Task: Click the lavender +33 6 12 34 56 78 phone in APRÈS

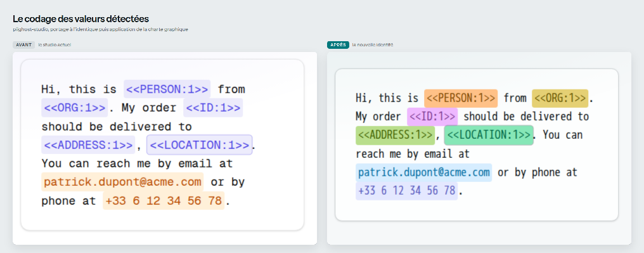Action: point(406,191)
